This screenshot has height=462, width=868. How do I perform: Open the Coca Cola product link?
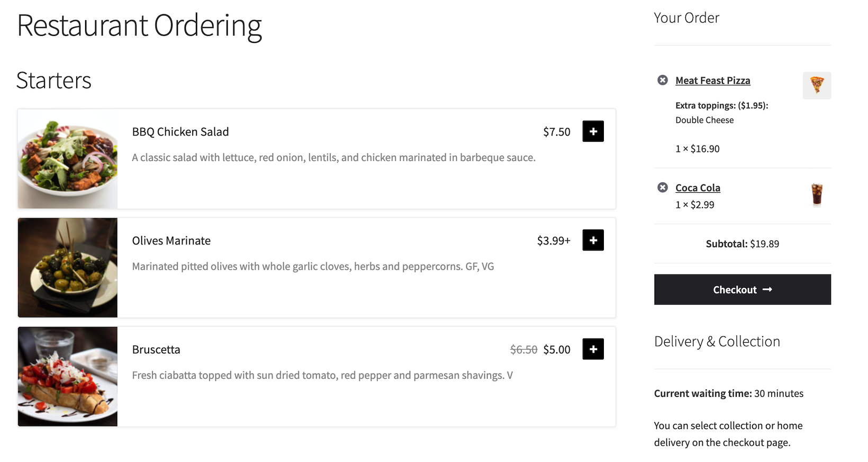coord(698,188)
